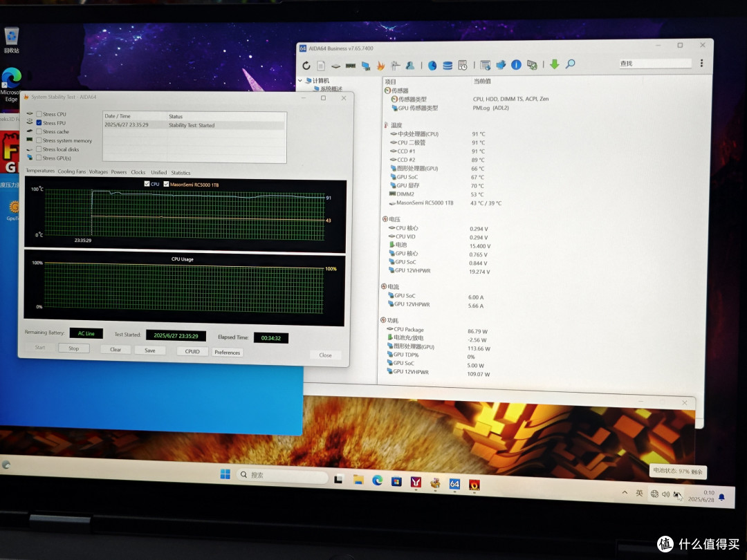
Task: Click the Clear button in stability test
Action: click(x=116, y=349)
